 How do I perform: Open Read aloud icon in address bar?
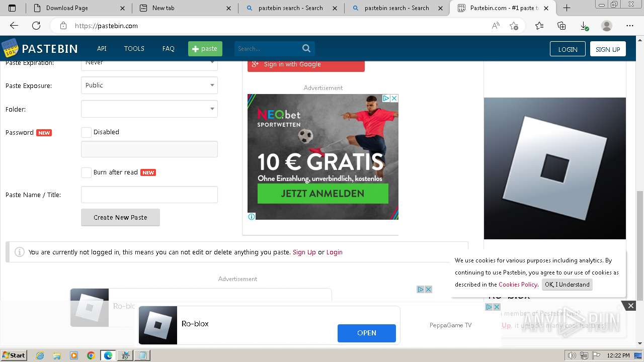[496, 26]
